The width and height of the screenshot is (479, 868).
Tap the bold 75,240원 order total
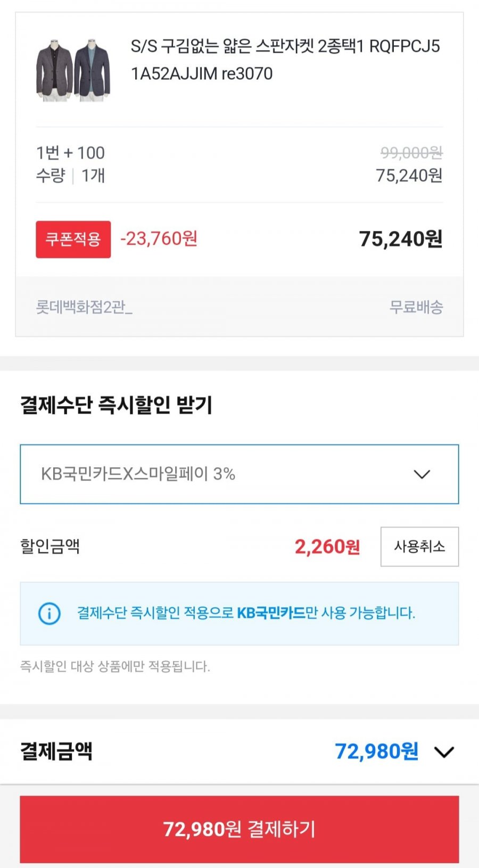(x=401, y=239)
